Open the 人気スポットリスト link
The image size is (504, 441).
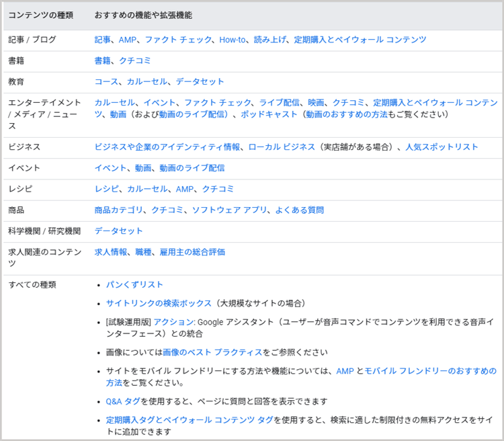click(x=442, y=147)
